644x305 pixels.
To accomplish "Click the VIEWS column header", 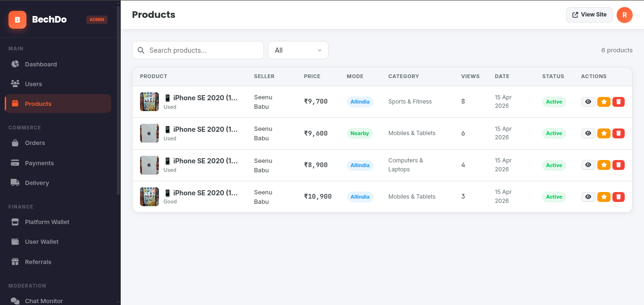I will click(x=471, y=76).
